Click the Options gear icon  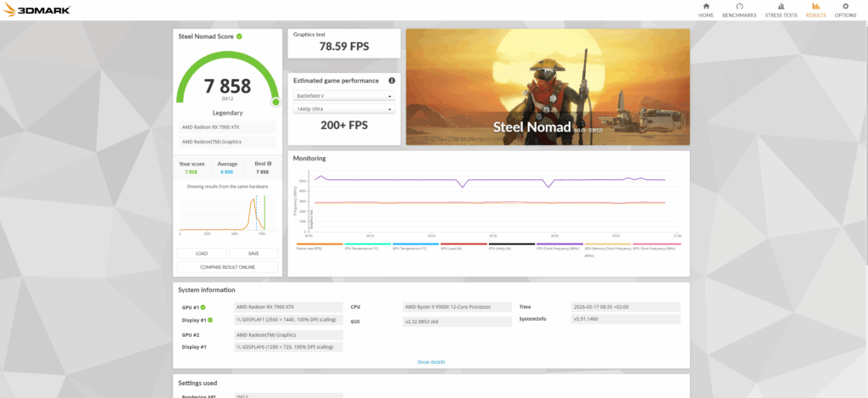(845, 6)
